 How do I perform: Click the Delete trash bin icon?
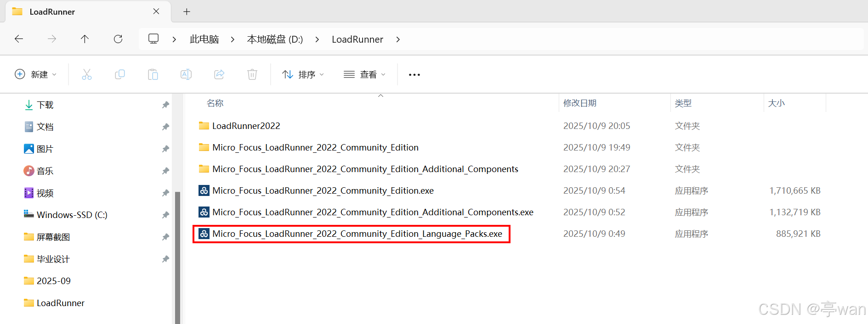[x=252, y=74]
